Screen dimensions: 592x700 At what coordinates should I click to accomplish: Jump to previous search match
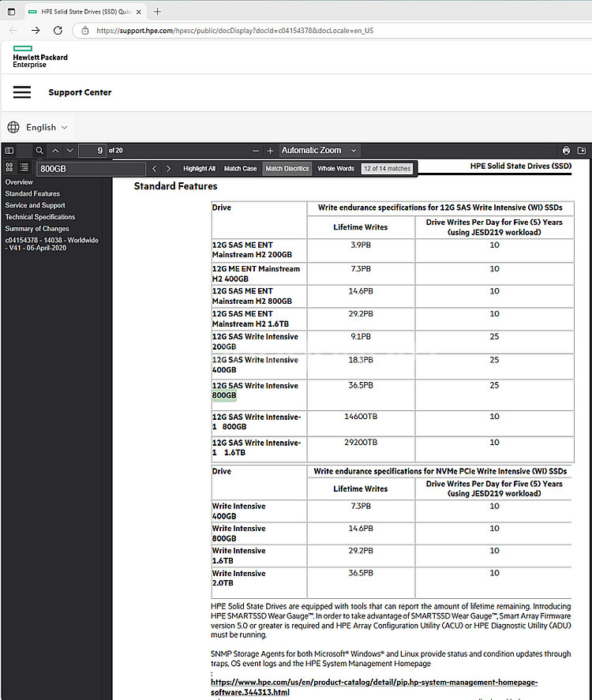[x=154, y=168]
